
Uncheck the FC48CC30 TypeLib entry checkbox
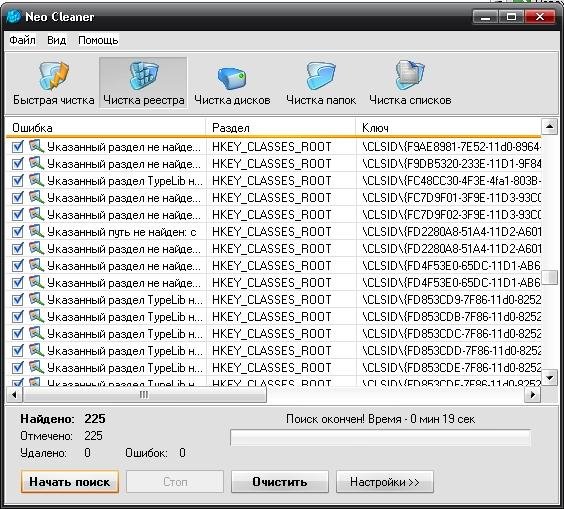point(18,181)
